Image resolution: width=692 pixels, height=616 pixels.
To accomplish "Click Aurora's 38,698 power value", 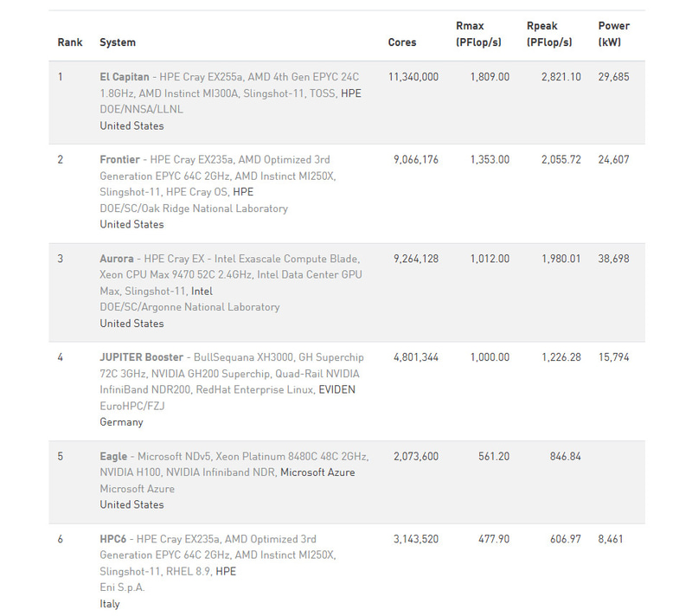I will tap(613, 259).
